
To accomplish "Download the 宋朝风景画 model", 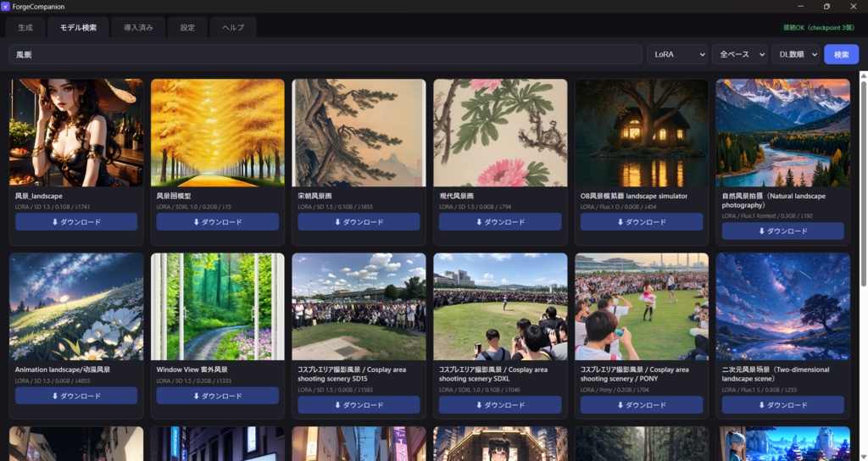I will (x=359, y=222).
